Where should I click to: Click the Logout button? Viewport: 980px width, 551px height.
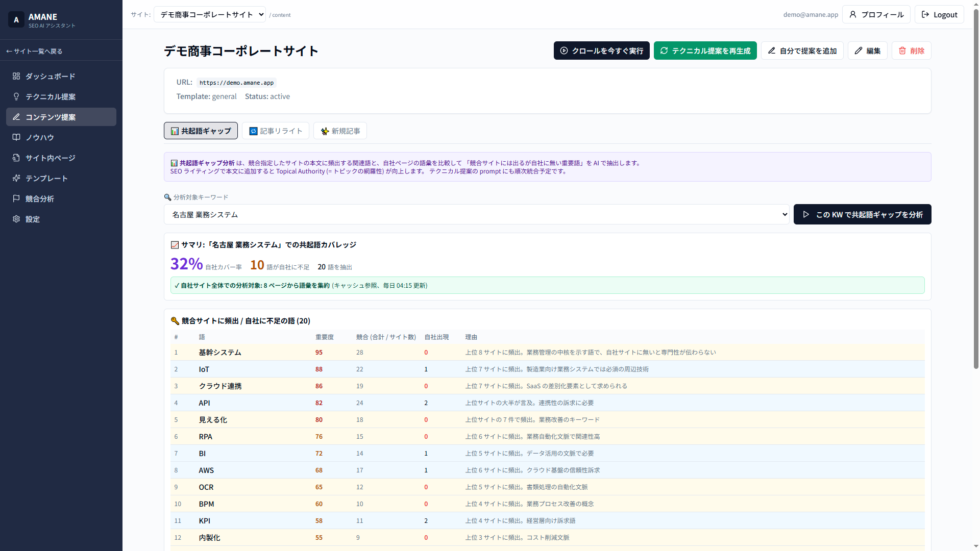coord(939,14)
